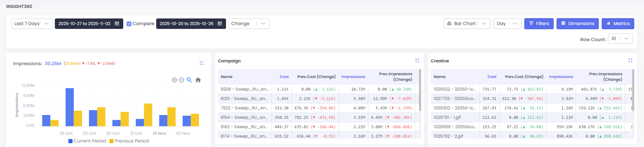Open calendar for 2025-10-27 date range
The image size is (644, 147).
pos(117,24)
